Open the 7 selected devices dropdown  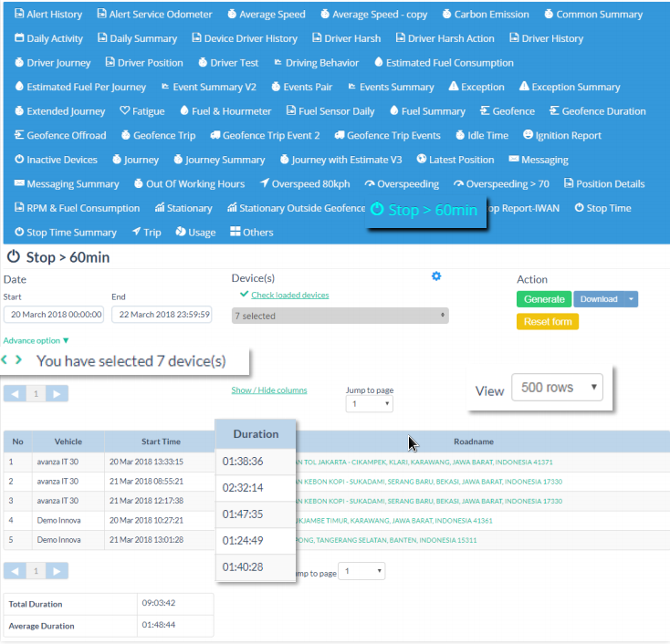(x=340, y=316)
